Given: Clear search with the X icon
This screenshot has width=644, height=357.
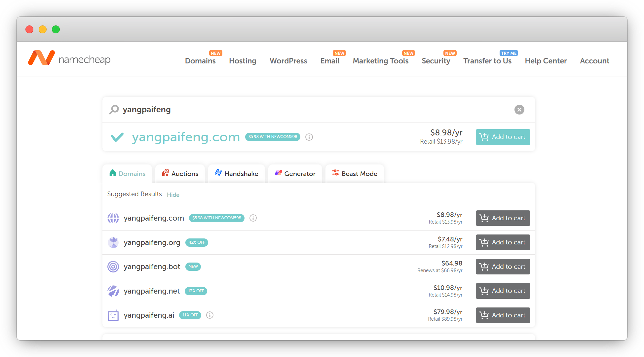Looking at the screenshot, I should pos(519,110).
